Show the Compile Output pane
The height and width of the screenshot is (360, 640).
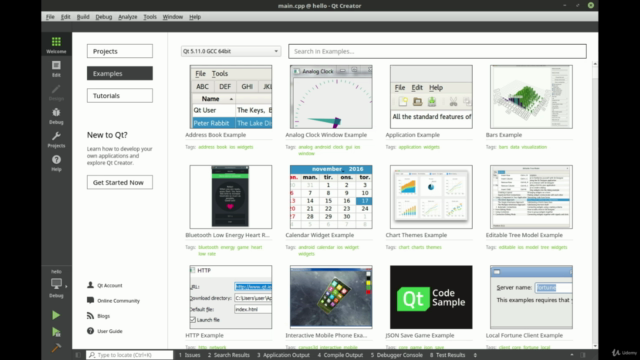pos(340,355)
